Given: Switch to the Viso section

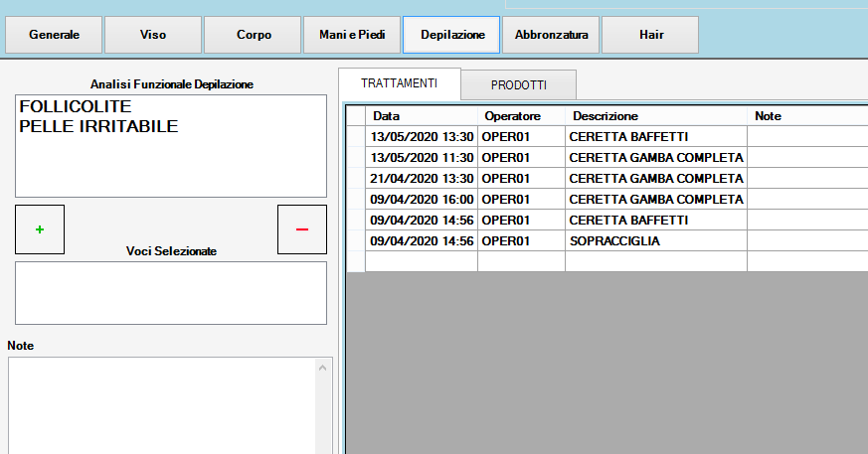Looking at the screenshot, I should pos(153,35).
